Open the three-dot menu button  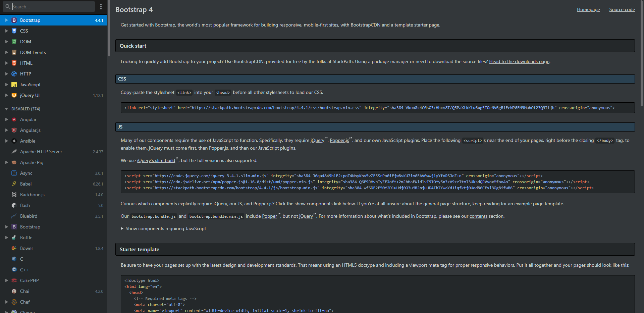pos(101,6)
